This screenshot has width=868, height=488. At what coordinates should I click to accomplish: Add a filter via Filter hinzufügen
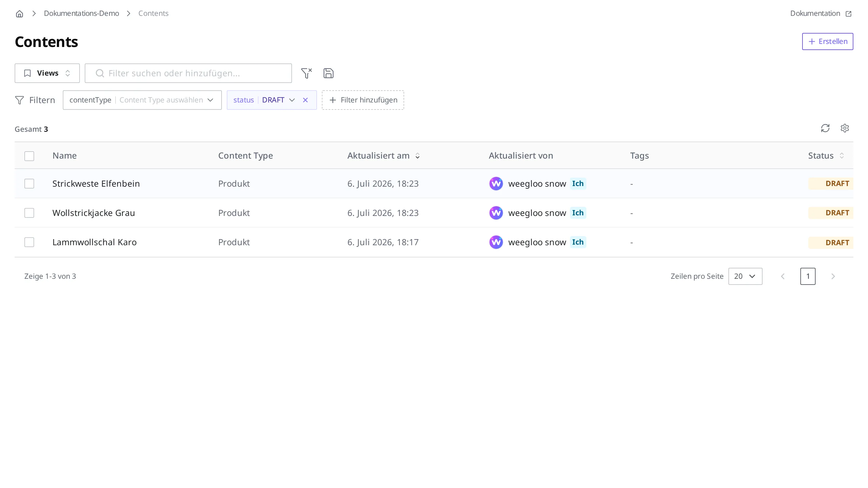(363, 100)
